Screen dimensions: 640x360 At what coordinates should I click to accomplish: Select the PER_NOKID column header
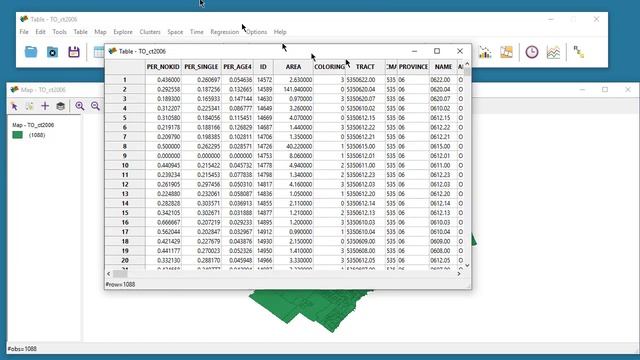pos(163,67)
